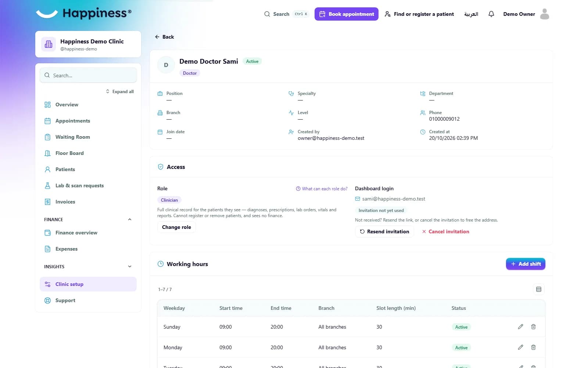This screenshot has width=588, height=368.
Task: Go to Appointments page
Action: tap(88, 121)
